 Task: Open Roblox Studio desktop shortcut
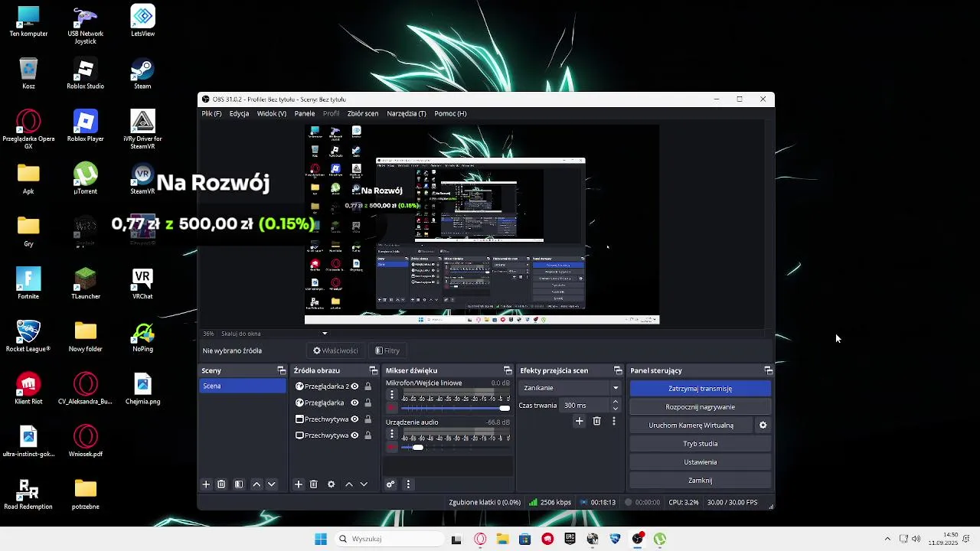(85, 74)
